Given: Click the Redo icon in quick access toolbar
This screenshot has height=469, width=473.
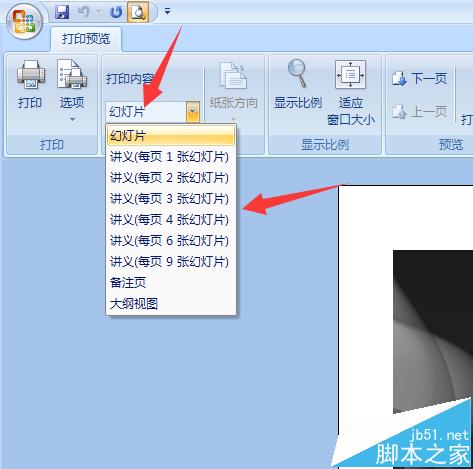Looking at the screenshot, I should 116,12.
